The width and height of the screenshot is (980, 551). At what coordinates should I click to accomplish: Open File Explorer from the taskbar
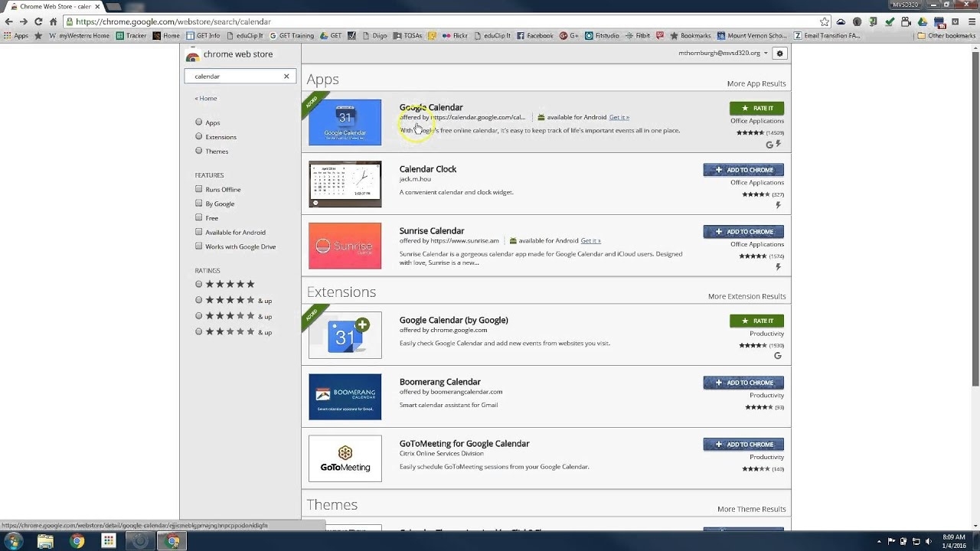click(45, 541)
